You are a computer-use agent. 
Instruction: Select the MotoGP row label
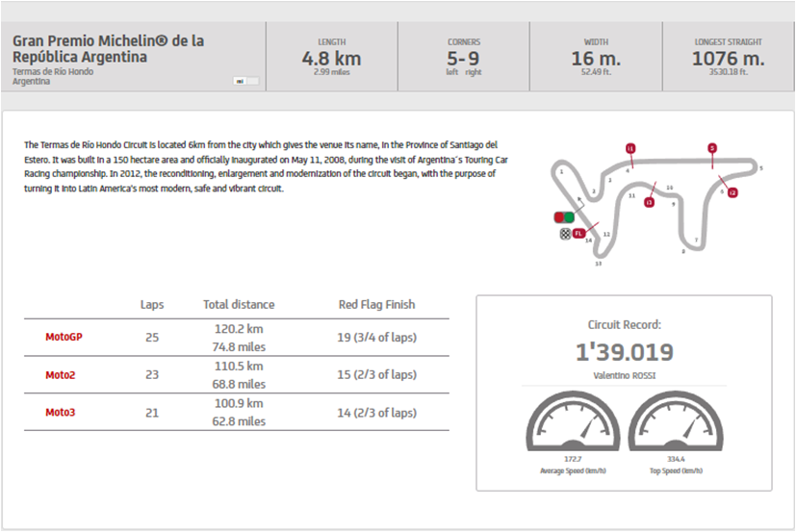(x=64, y=337)
